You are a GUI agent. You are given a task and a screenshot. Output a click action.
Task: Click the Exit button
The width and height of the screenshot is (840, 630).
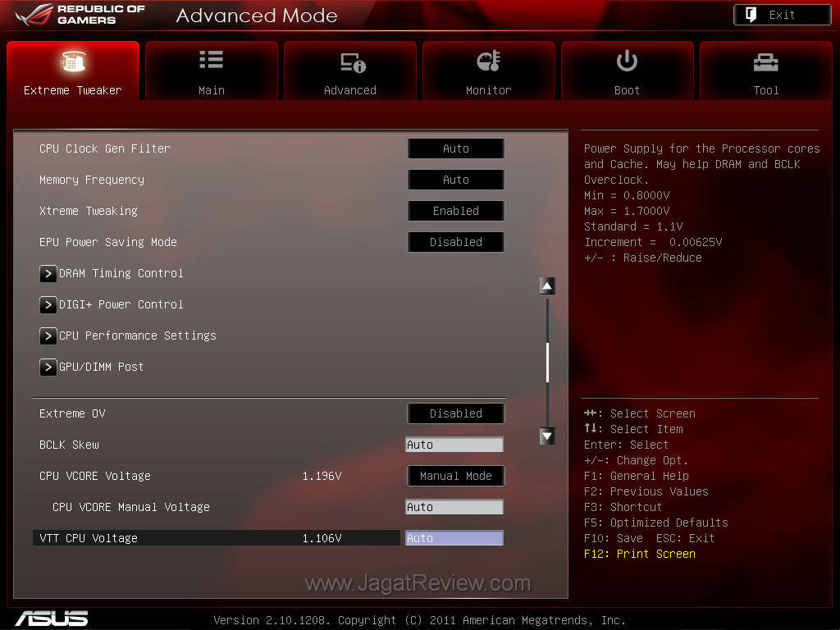click(782, 15)
